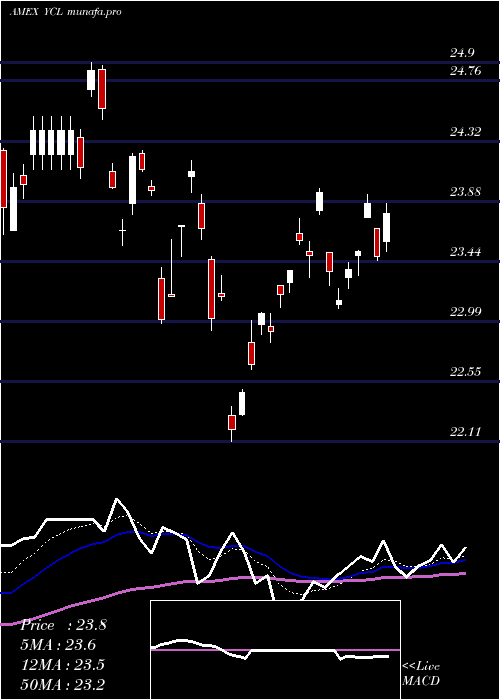
Task: Click the 24.9 price level label
Action: point(462,54)
